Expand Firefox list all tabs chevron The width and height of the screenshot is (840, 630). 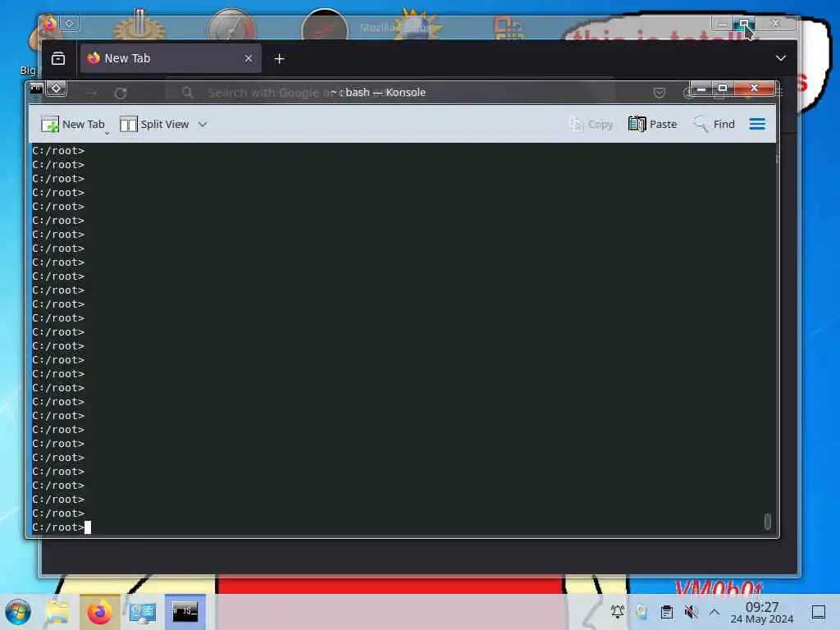781,58
